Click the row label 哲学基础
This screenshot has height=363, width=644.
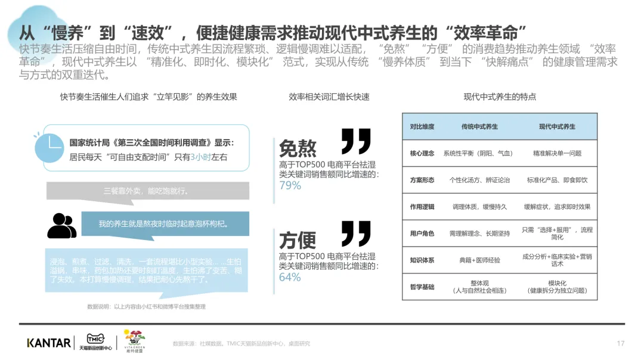(x=422, y=287)
